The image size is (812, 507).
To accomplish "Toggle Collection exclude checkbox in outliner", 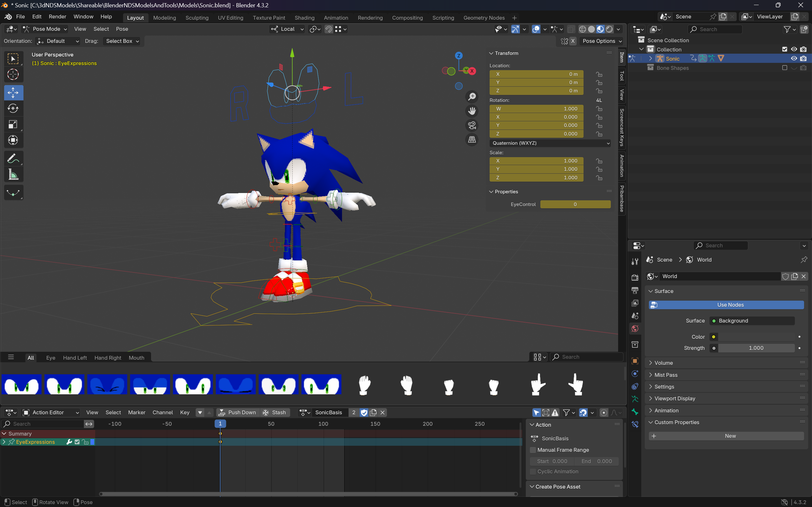I will (x=784, y=49).
